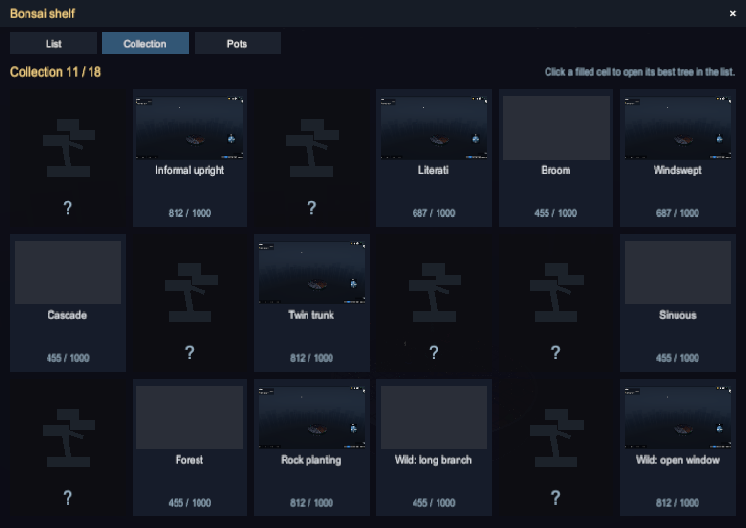Click the locked bonsai icon between Cascade and Twin trunk
The image size is (746, 528).
pyautogui.click(x=190, y=293)
